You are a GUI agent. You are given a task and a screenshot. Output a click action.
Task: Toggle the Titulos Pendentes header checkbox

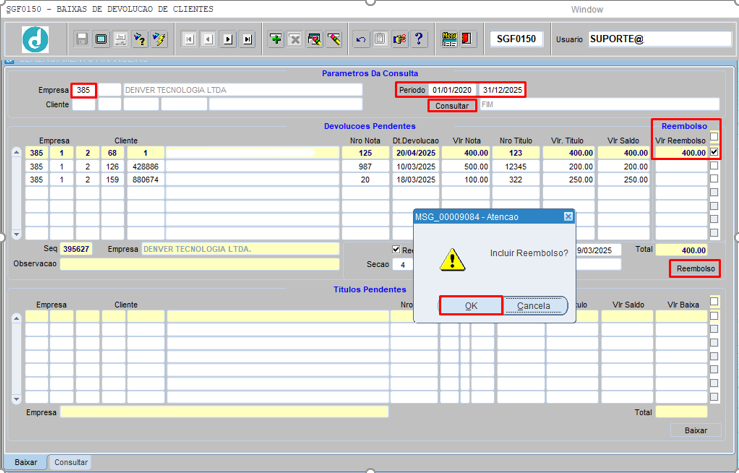click(x=714, y=301)
